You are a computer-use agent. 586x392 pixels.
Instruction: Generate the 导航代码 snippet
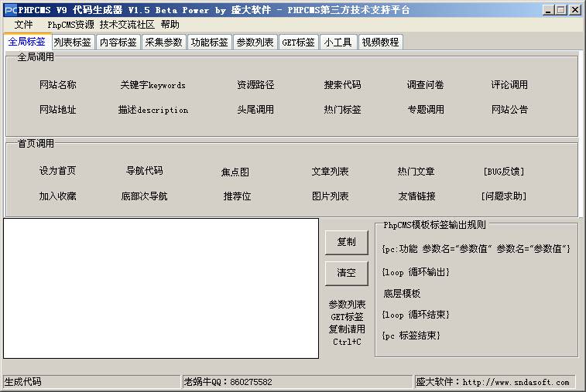[145, 171]
